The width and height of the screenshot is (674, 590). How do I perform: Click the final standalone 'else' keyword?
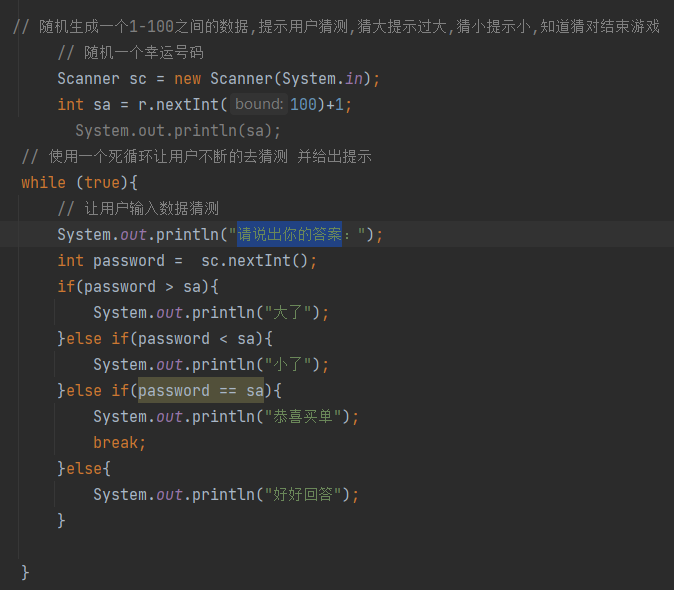(x=84, y=469)
